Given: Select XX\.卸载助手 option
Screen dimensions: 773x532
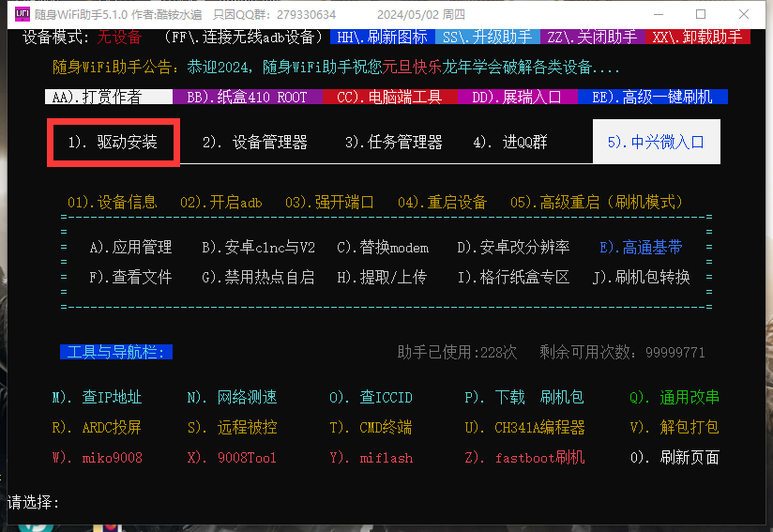Looking at the screenshot, I should (698, 37).
